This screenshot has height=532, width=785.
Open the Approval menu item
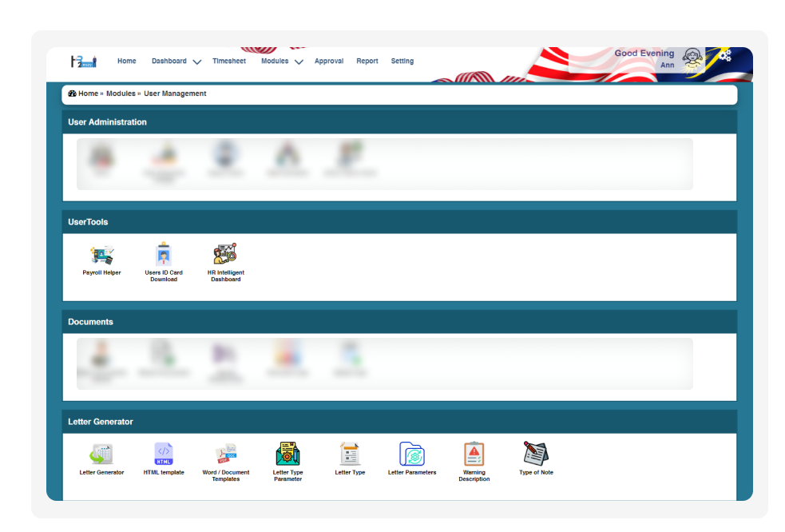(x=328, y=62)
